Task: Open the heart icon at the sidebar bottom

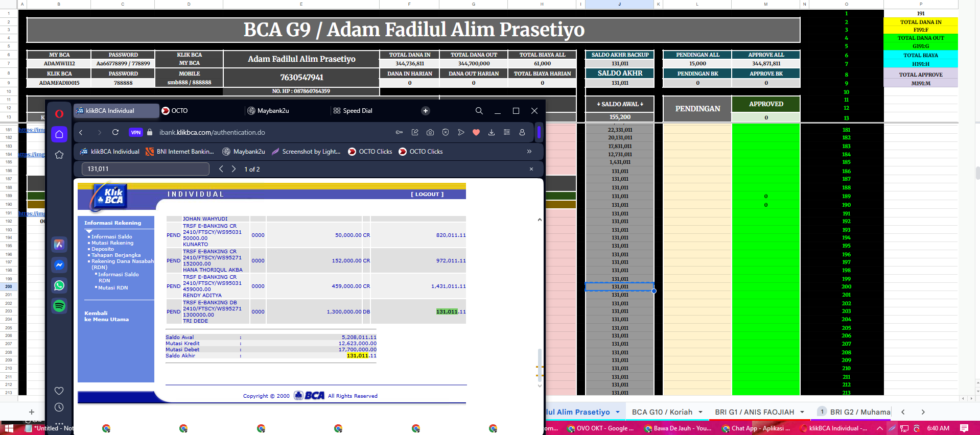Action: [59, 391]
